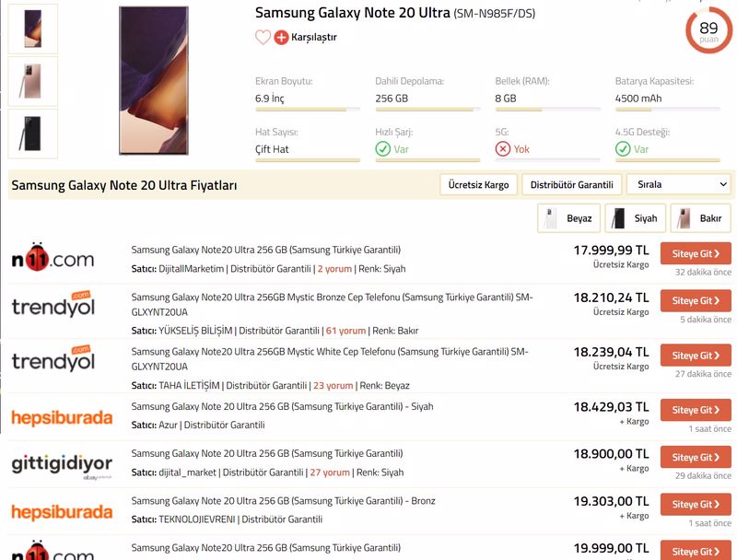Click the Satıcı: TEKNOLOJIEVRENI seller line

pyautogui.click(x=227, y=519)
